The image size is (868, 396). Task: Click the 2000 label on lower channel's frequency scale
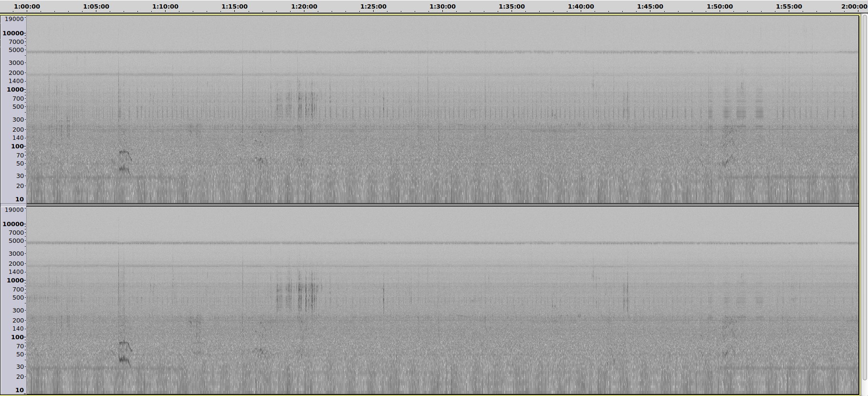16,264
